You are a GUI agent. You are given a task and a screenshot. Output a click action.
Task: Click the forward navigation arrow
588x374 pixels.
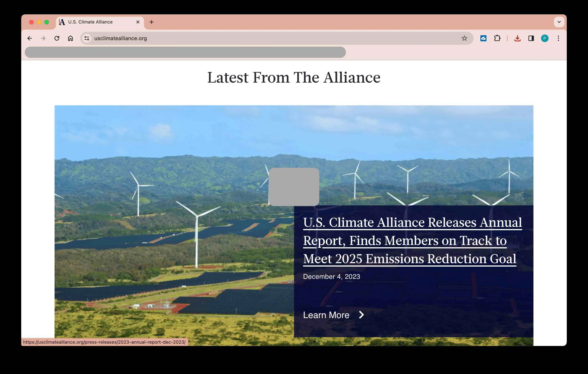click(x=43, y=38)
